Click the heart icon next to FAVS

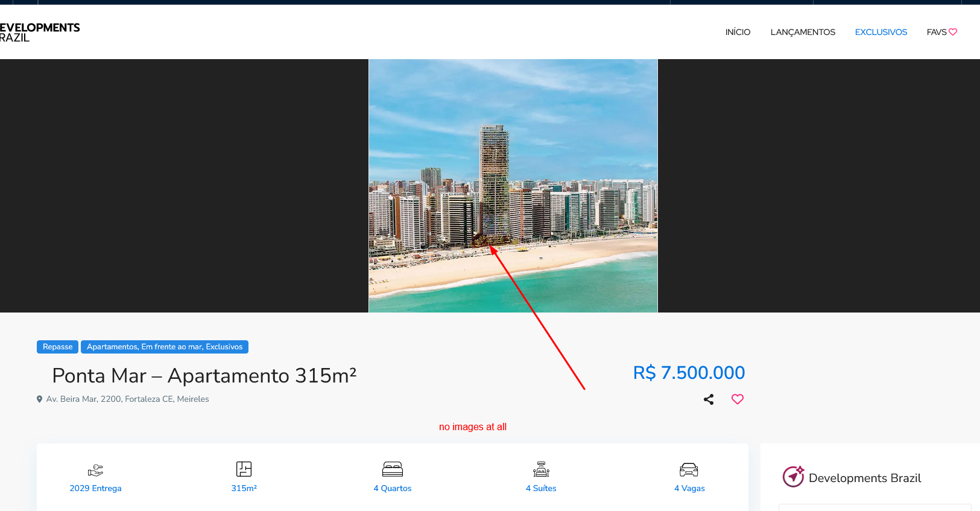pos(953,32)
